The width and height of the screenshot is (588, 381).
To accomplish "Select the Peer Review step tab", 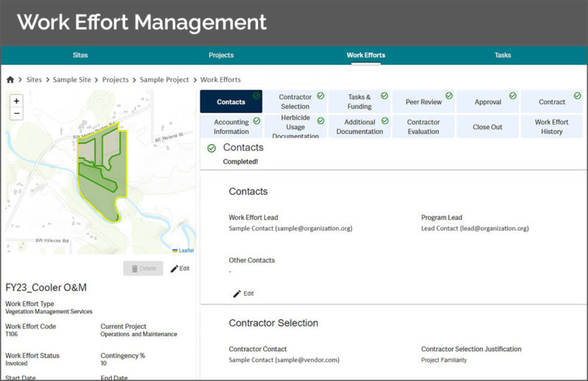I will (424, 102).
